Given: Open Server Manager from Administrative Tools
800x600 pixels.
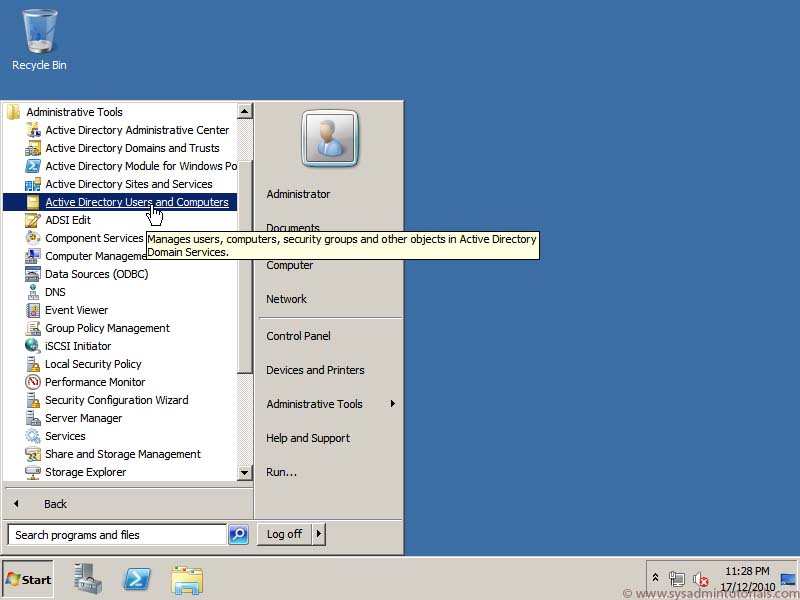Looking at the screenshot, I should coord(84,418).
